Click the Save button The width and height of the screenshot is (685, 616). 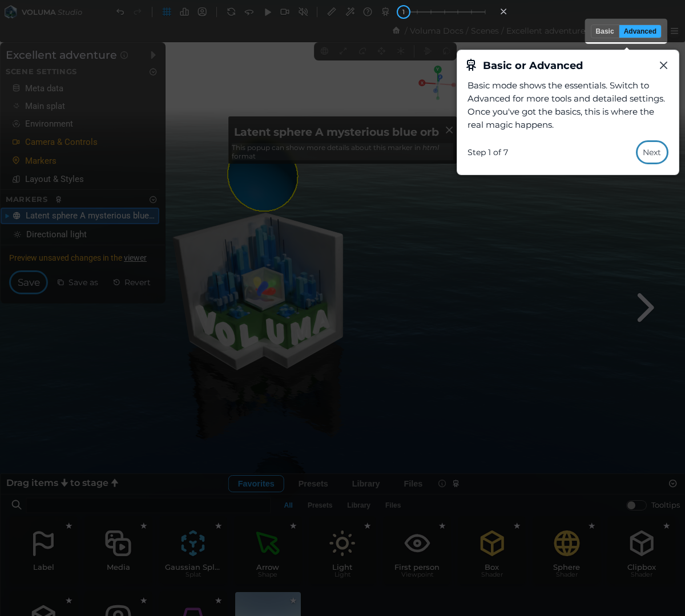pos(29,282)
